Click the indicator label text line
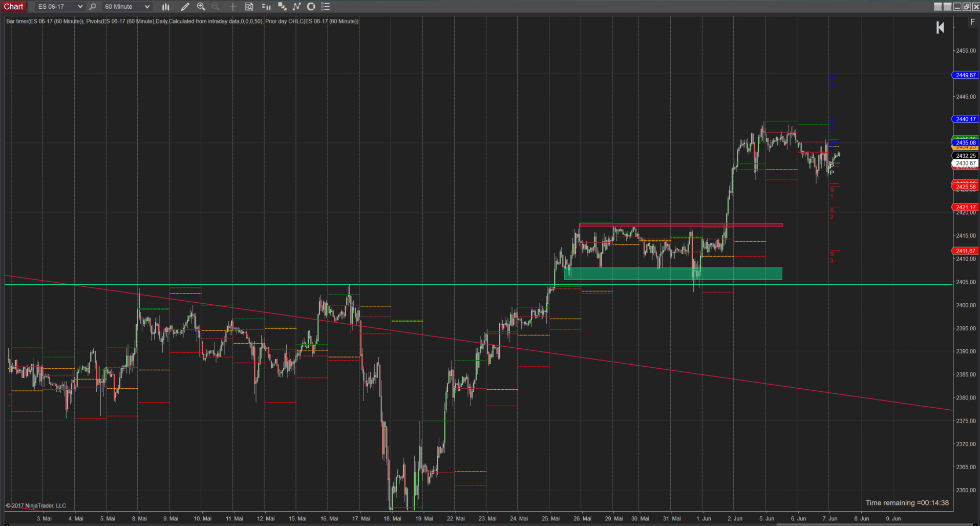Viewport: 980px width, 526px height. coord(182,22)
